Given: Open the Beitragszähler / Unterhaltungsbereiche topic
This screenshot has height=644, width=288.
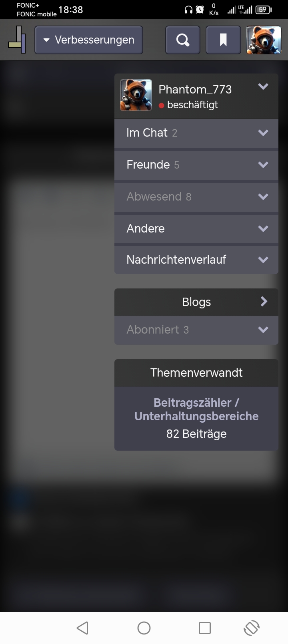Looking at the screenshot, I should pyautogui.click(x=196, y=409).
